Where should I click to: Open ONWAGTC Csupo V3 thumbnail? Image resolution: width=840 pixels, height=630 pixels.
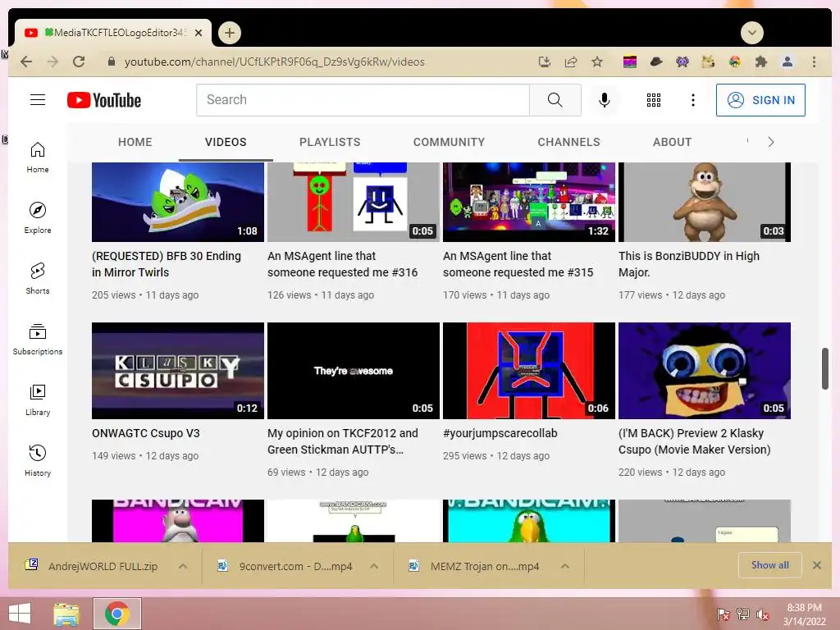click(x=178, y=371)
